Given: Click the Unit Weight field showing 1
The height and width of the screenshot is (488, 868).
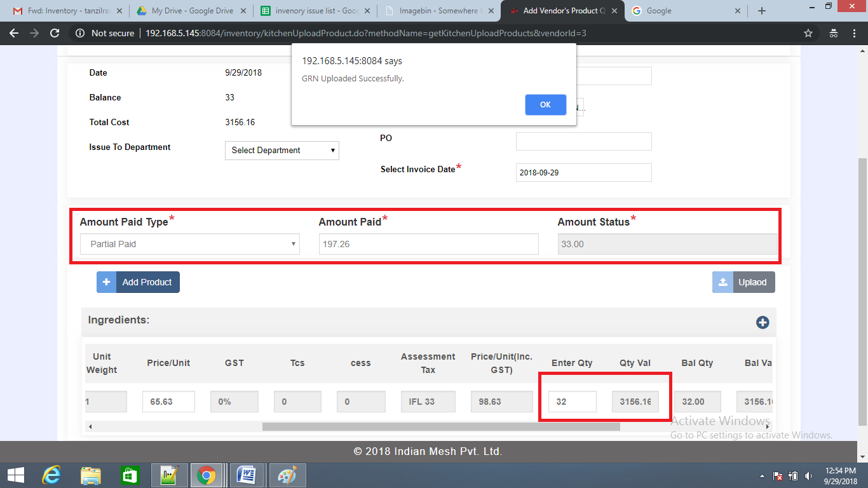Looking at the screenshot, I should (106, 402).
